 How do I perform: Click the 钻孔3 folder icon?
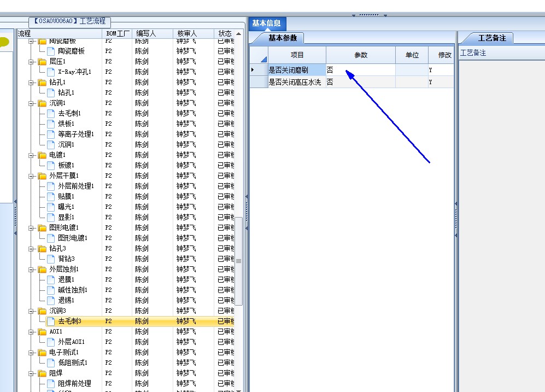42,248
